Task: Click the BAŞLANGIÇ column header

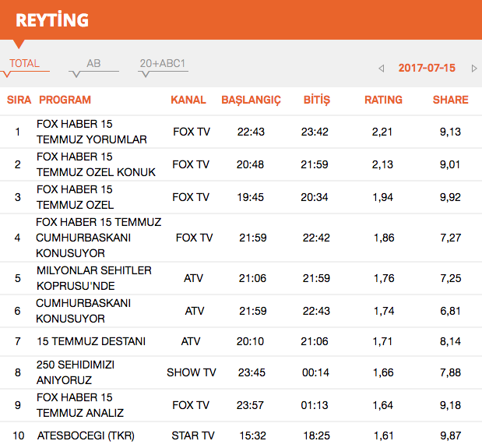Action: pos(251,100)
